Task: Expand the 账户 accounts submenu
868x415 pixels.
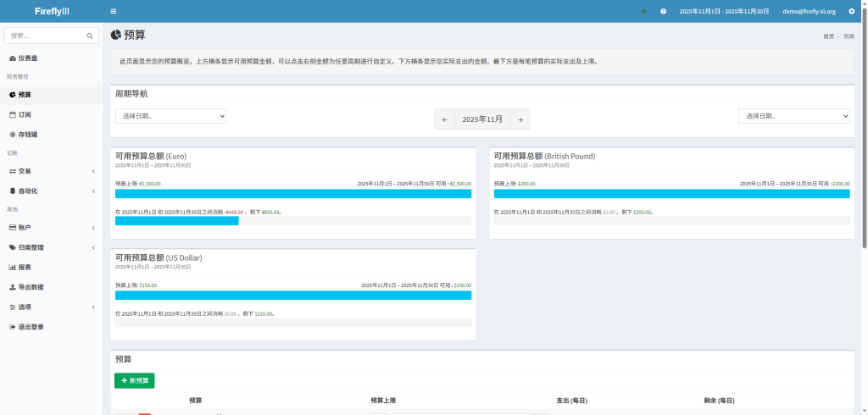Action: click(51, 227)
